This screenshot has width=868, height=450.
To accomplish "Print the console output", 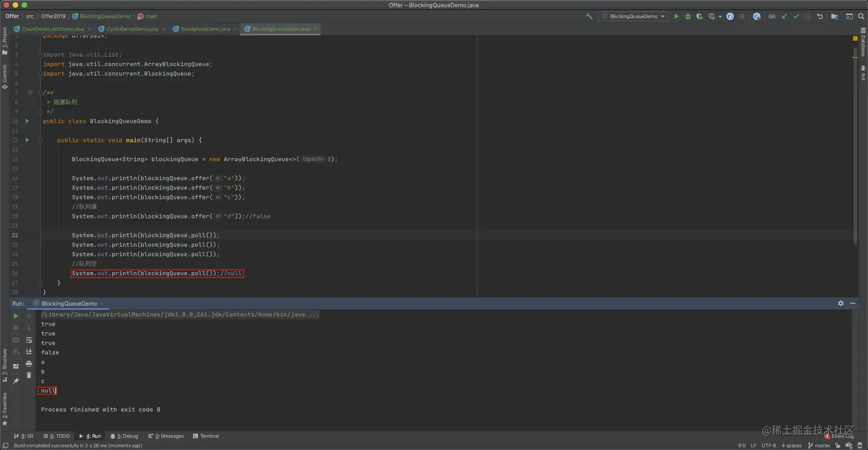I will [29, 364].
